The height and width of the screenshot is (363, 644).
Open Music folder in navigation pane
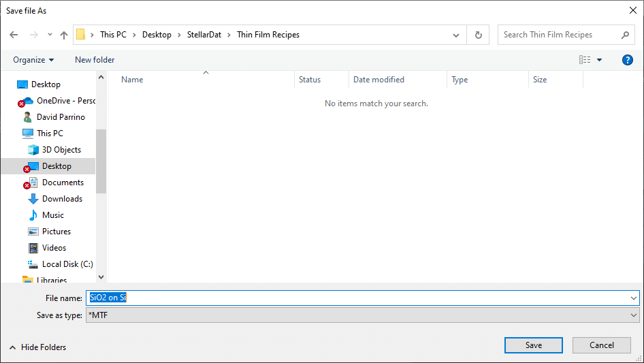click(x=53, y=215)
